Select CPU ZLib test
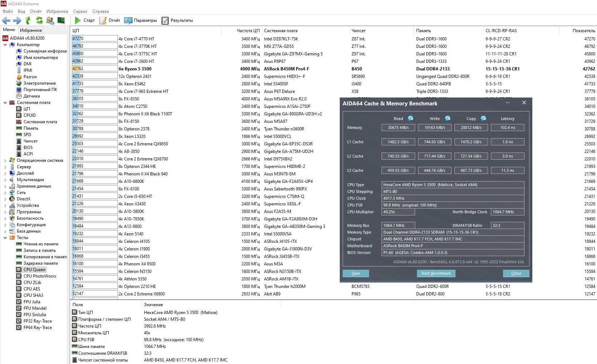This screenshot has width=597, height=364. (29, 283)
